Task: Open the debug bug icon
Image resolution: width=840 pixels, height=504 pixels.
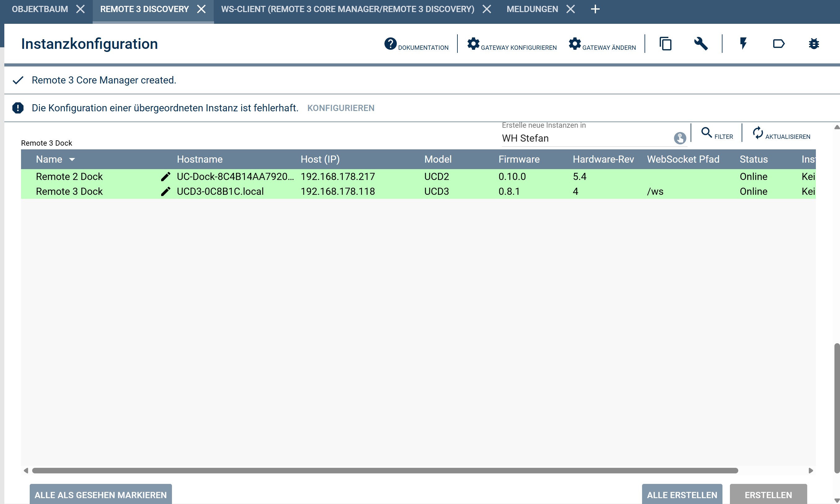Action: (813, 44)
